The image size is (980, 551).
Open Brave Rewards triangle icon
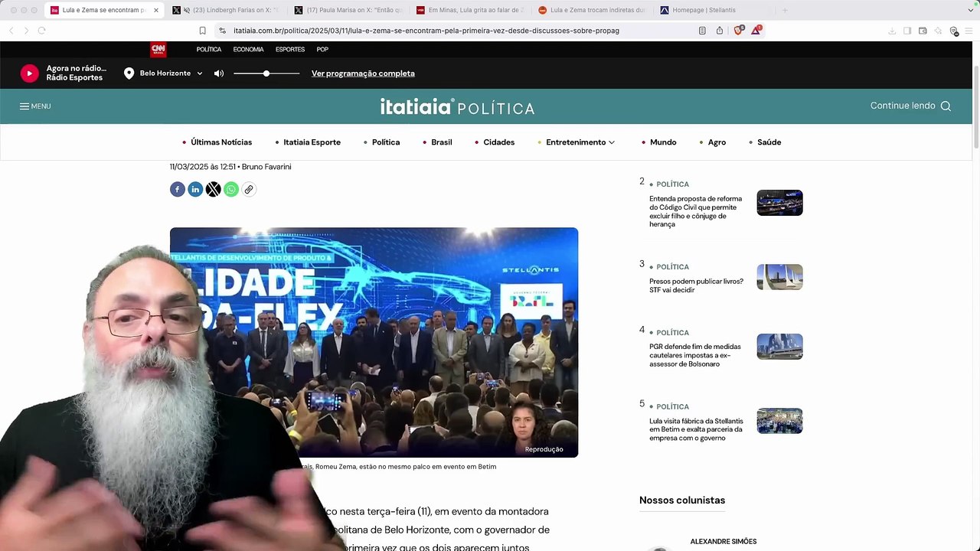point(756,30)
